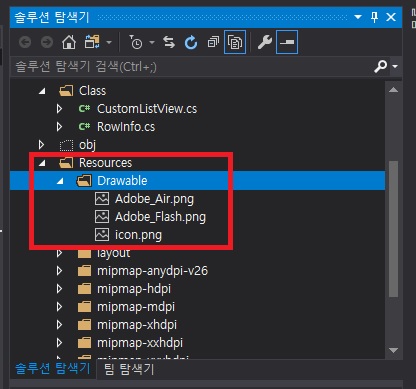Sync with Active Document

(x=169, y=42)
